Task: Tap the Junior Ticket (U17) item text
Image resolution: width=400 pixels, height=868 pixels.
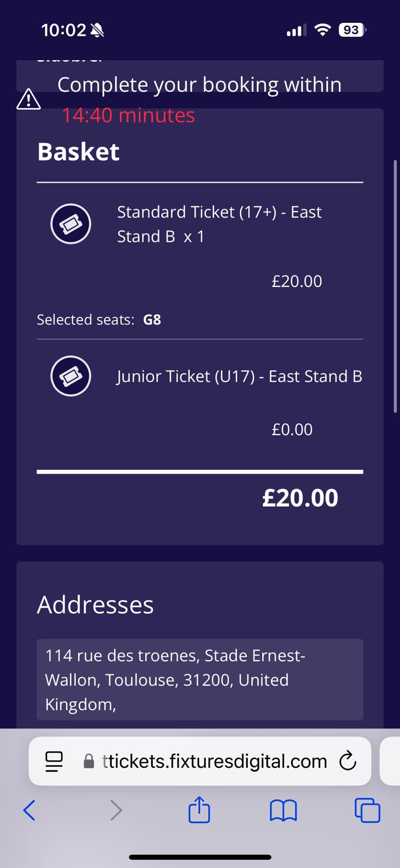Action: point(239,376)
